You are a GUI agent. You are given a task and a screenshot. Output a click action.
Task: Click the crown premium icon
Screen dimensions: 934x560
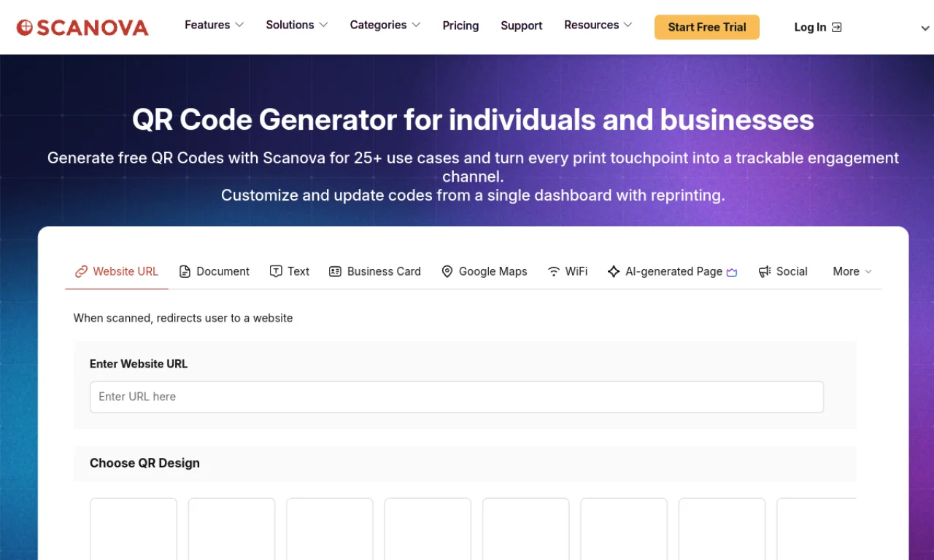(x=732, y=272)
